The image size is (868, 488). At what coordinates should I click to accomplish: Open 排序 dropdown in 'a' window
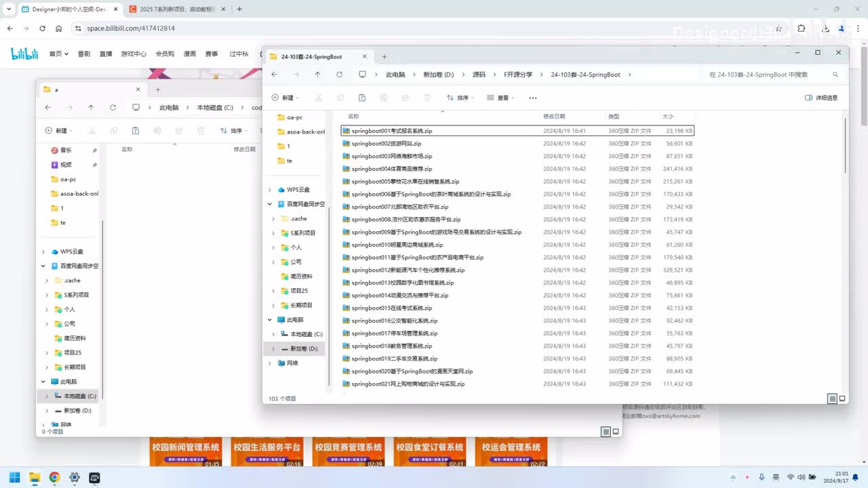(x=233, y=131)
